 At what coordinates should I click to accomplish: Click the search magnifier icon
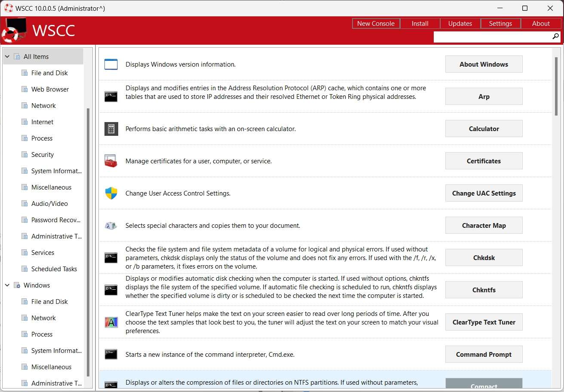[555, 37]
